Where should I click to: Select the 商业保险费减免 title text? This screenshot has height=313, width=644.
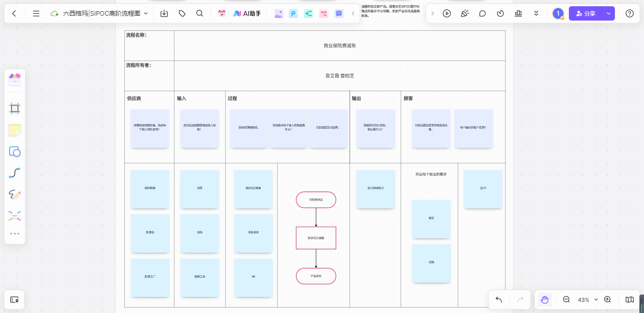click(x=340, y=46)
